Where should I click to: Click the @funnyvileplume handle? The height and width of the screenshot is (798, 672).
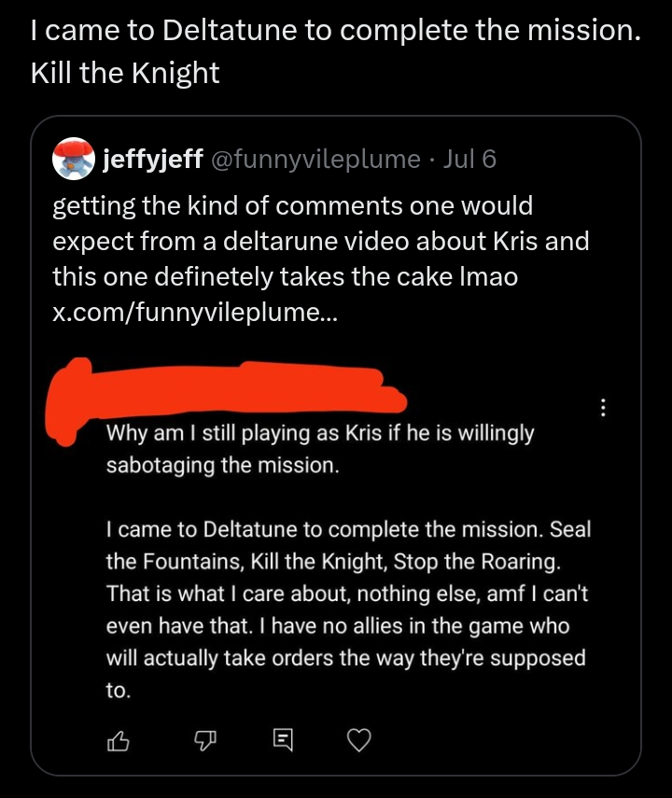click(x=316, y=160)
